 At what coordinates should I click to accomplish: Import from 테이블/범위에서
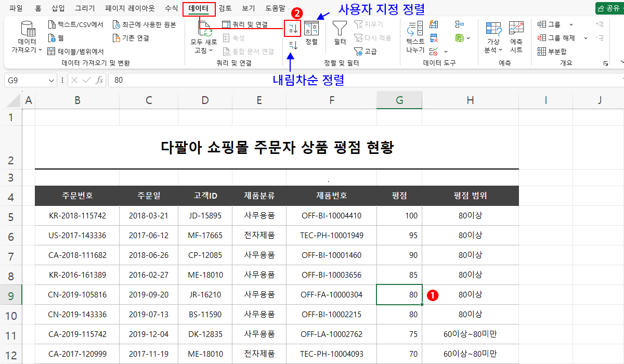click(x=75, y=51)
